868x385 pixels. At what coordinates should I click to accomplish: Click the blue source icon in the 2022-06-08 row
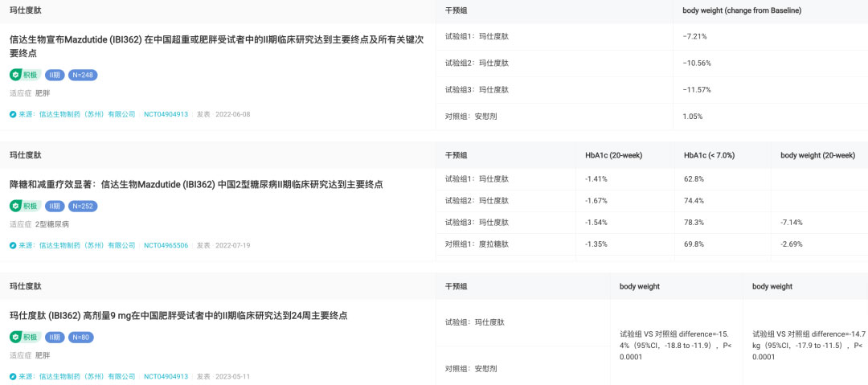click(x=13, y=114)
